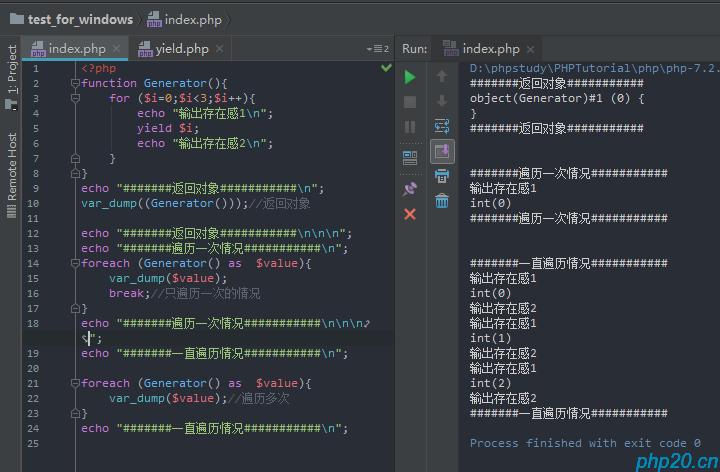Click the green inspection checkmark in editor
The height and width of the screenshot is (472, 720).
[386, 68]
